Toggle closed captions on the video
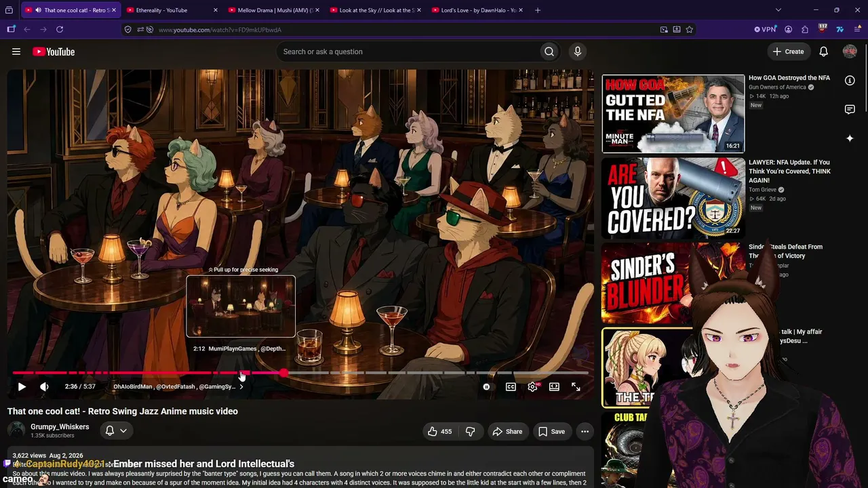The image size is (868, 488). pos(511,386)
